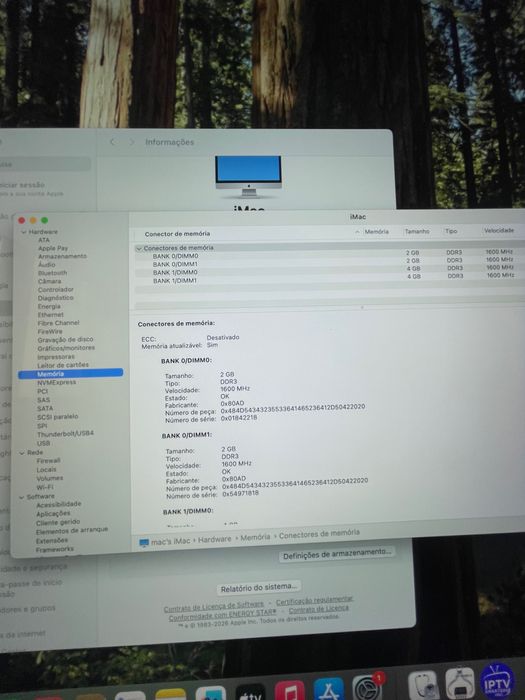Click Relatório do sistema button
Screen dimensions: 525x700
tap(259, 588)
